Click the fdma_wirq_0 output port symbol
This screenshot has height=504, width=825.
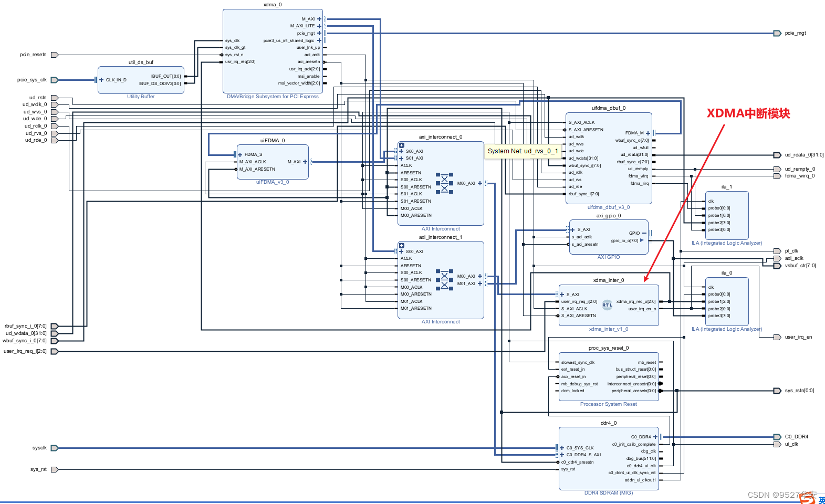pos(777,176)
